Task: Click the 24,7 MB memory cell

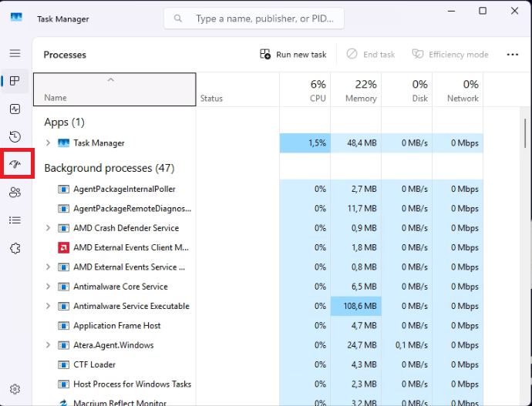Action: tap(356, 345)
